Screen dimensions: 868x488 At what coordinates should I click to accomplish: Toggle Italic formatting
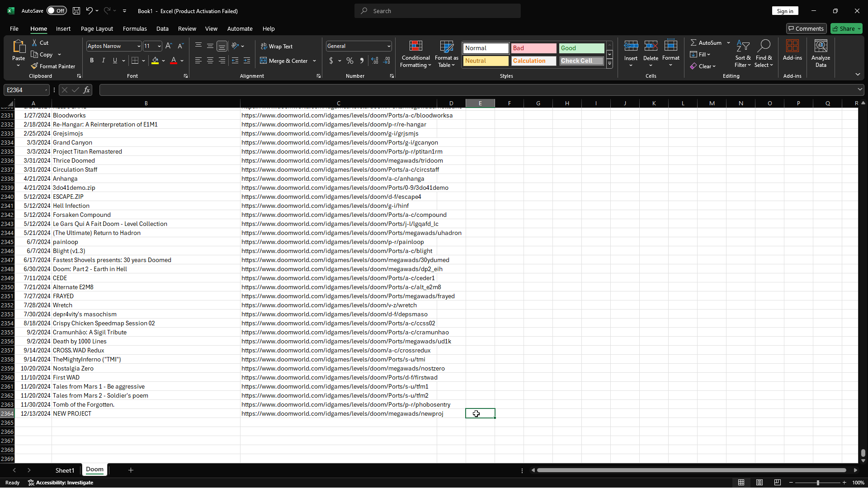104,61
